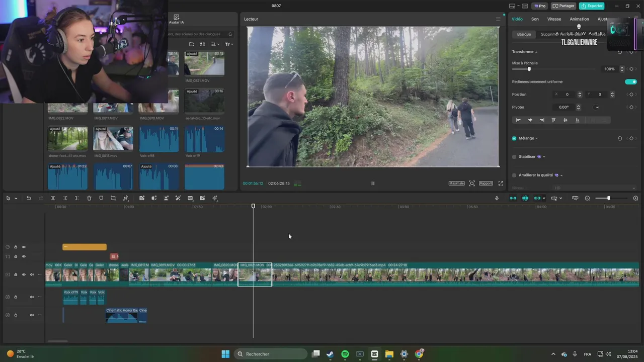
Task: Collapse the Améliorer la qualité section
Action: [x=561, y=175]
